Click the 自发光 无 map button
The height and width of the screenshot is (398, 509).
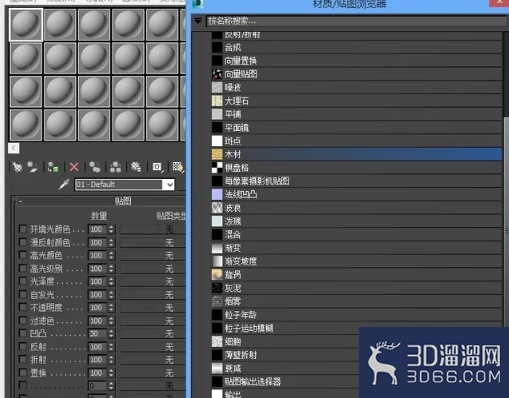click(153, 295)
